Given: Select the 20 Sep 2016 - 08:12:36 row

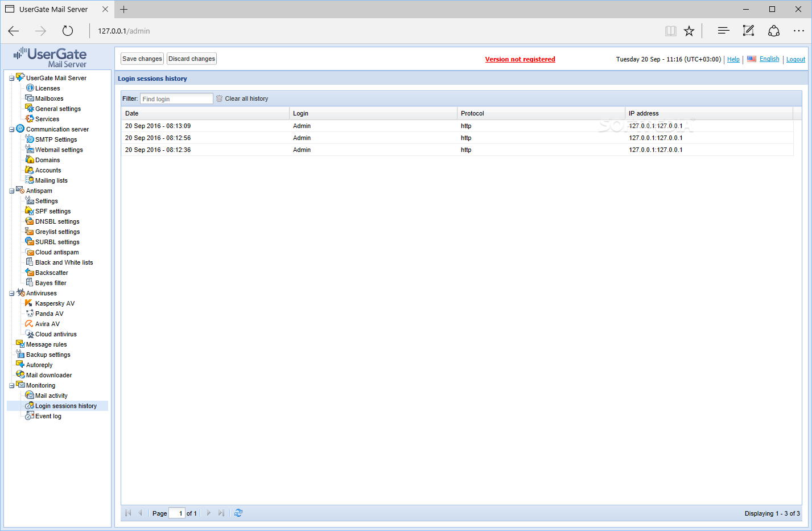Looking at the screenshot, I should [x=457, y=150].
